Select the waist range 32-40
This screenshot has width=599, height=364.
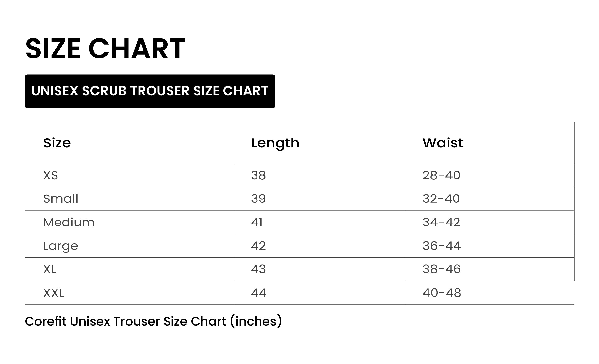tap(441, 199)
